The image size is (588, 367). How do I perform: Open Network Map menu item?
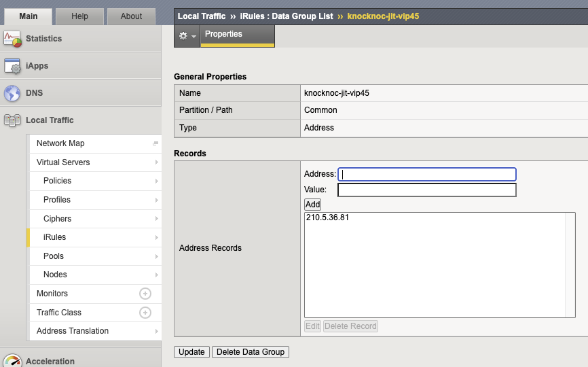95,143
